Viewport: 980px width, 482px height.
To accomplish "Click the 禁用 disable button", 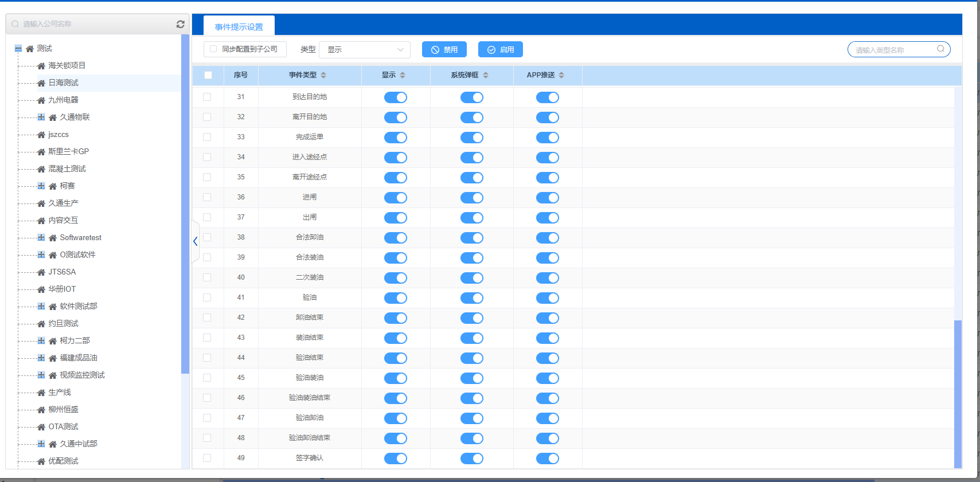I will (444, 49).
